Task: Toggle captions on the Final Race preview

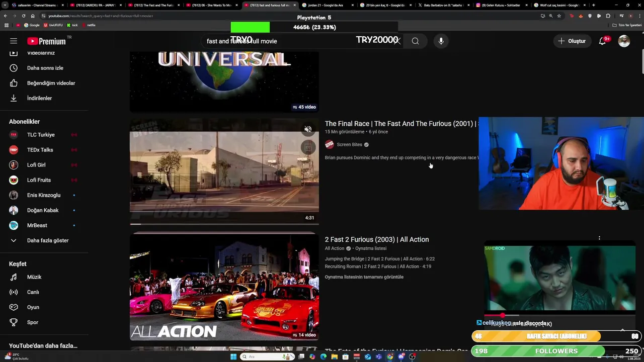Action: (x=308, y=147)
